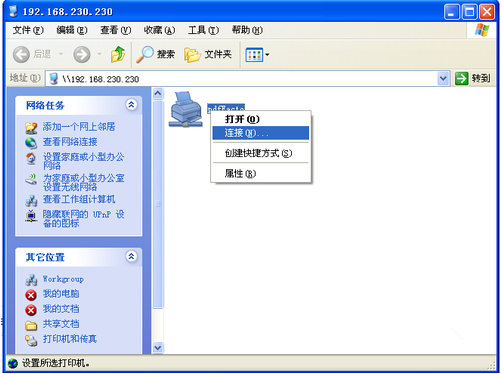Click the Workgroup icon in Other Places
The width and height of the screenshot is (501, 374).
tap(31, 280)
